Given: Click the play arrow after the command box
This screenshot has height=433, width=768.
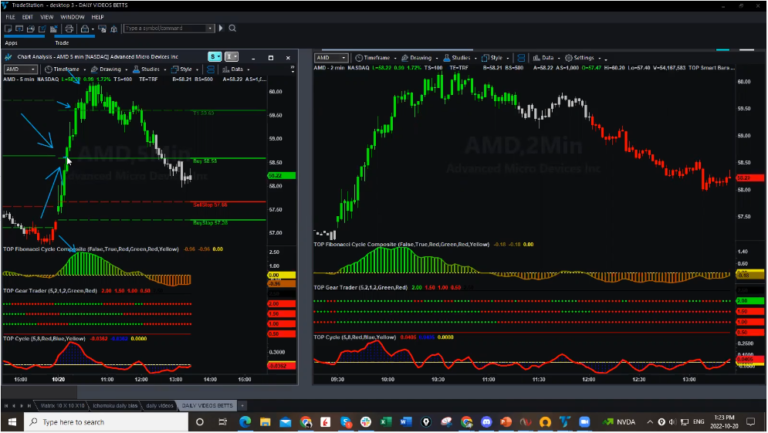Looking at the screenshot, I should (221, 28).
